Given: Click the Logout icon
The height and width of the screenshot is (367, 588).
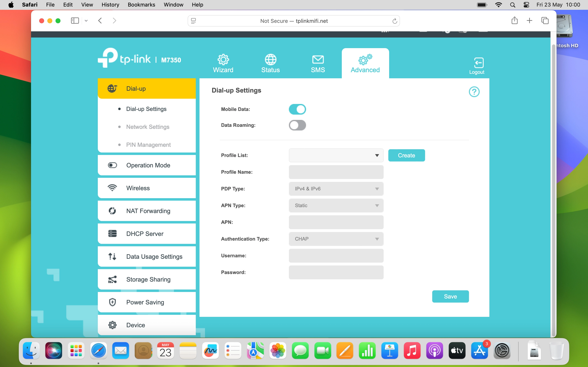Looking at the screenshot, I should click(478, 63).
